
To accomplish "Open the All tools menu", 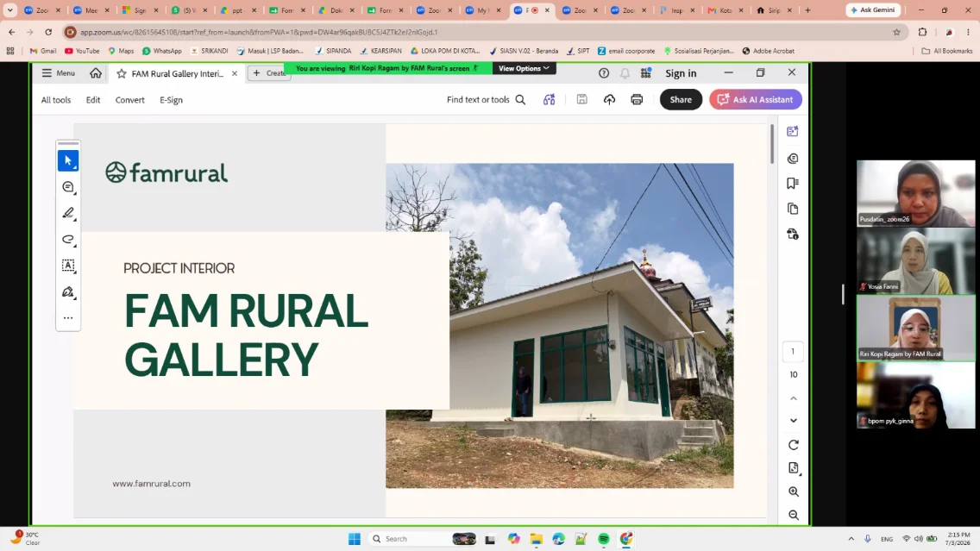I will [56, 100].
